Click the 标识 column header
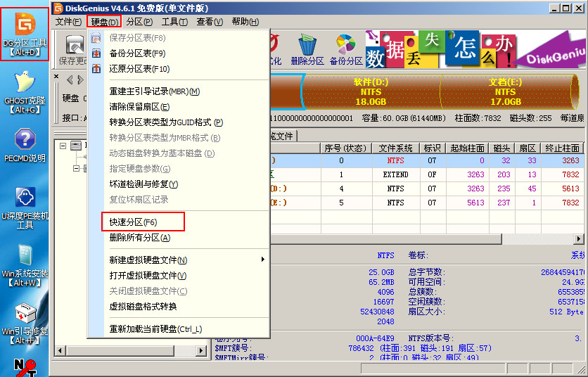The height and width of the screenshot is (377, 588). (x=433, y=148)
